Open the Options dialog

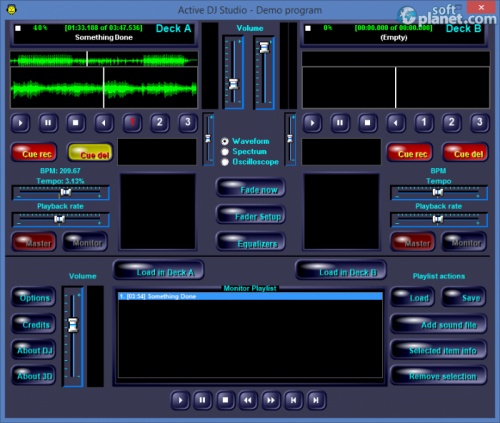point(34,297)
